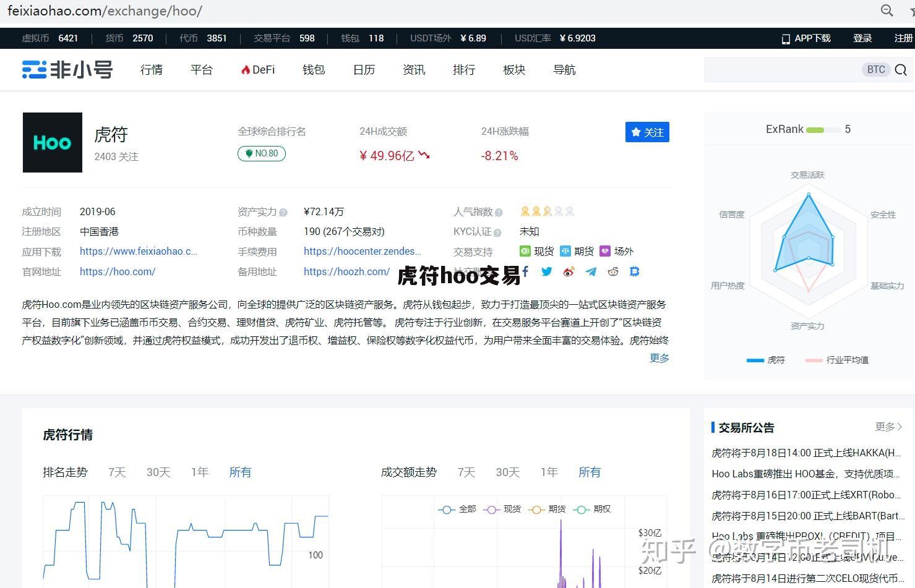This screenshot has height=588, width=915.
Task: Click the 关注 follow button
Action: pos(647,132)
